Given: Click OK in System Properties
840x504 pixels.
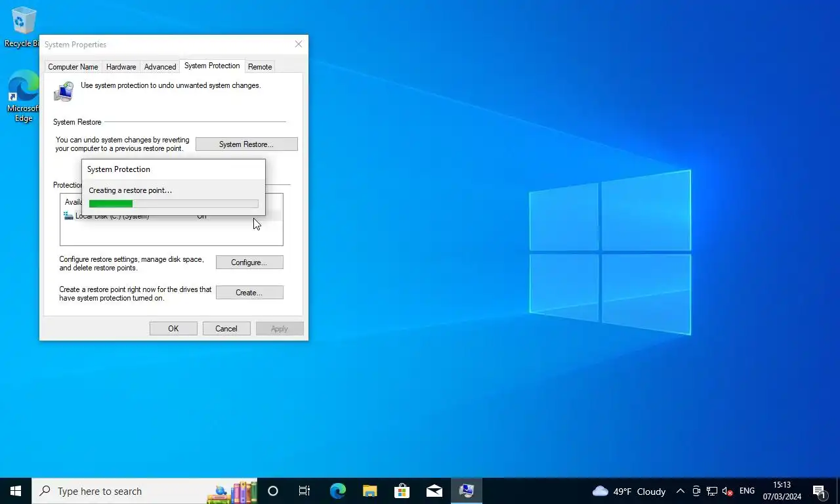Looking at the screenshot, I should click(173, 329).
